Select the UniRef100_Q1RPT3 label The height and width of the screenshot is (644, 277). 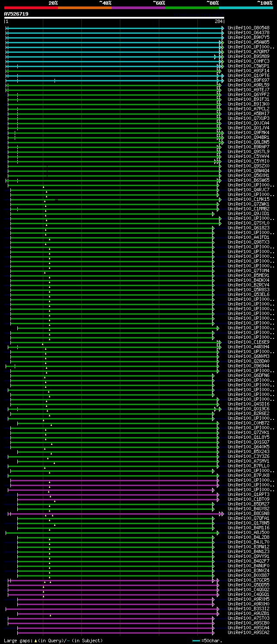248,495
